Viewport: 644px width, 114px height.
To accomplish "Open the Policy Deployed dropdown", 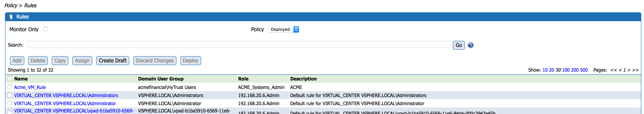I will [284, 29].
